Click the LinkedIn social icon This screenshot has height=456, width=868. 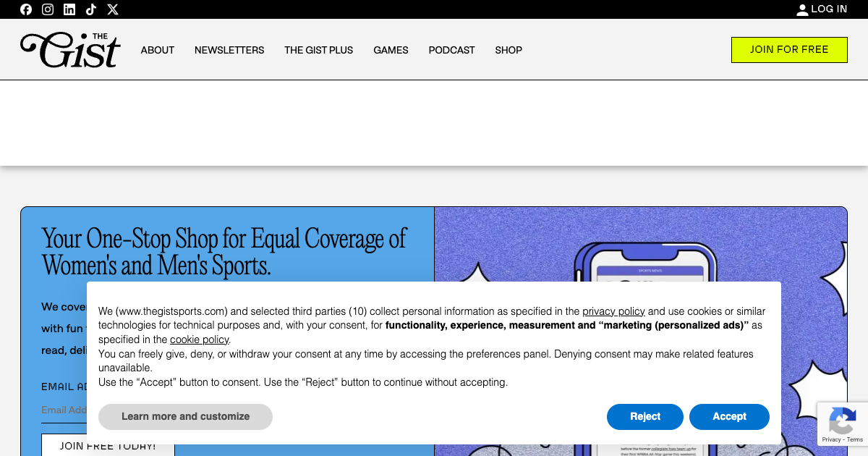tap(69, 9)
